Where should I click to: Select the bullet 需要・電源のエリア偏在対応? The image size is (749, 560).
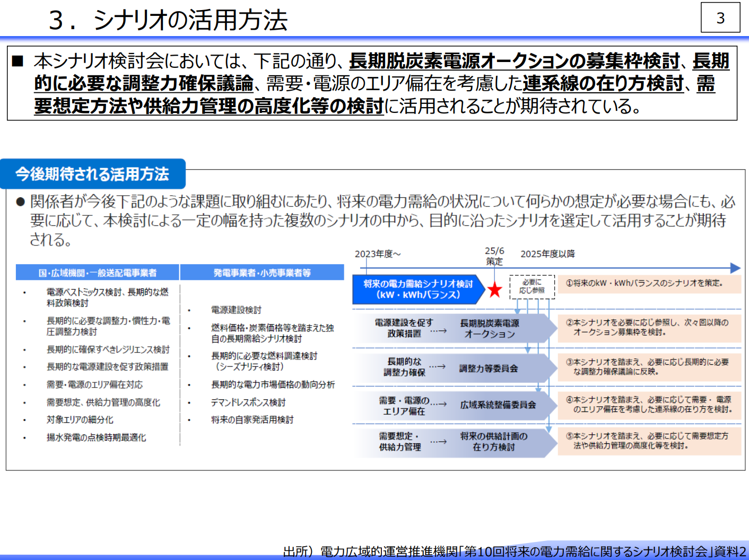point(94,384)
